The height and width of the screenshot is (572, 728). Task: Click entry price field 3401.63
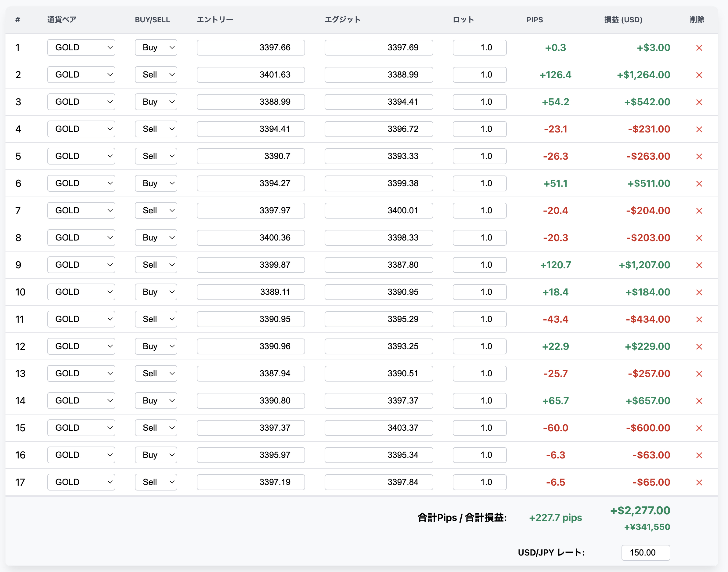[x=251, y=75]
